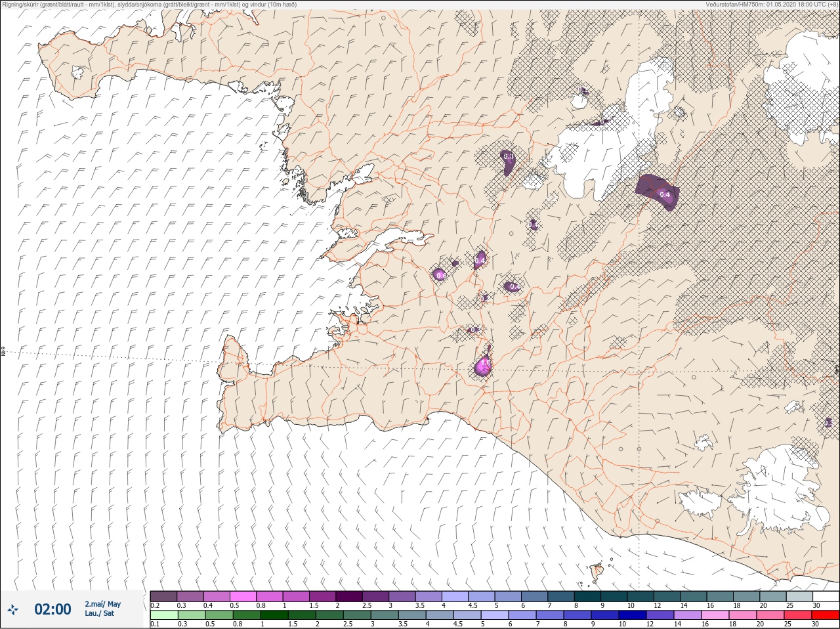840x629 pixels.
Task: Click the map title starting with 'Rigning/skúrir'
Action: 149,5
